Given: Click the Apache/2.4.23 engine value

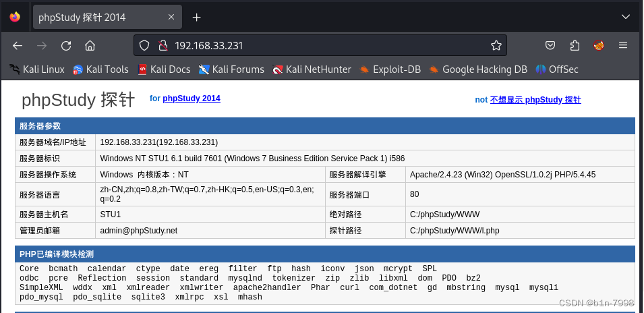Looking at the screenshot, I should point(502,175).
